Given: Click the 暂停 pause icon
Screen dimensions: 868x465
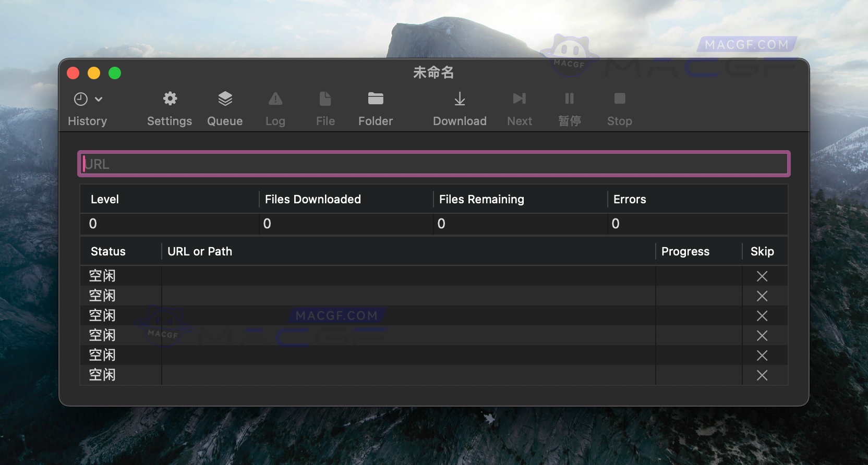Looking at the screenshot, I should click(x=570, y=99).
